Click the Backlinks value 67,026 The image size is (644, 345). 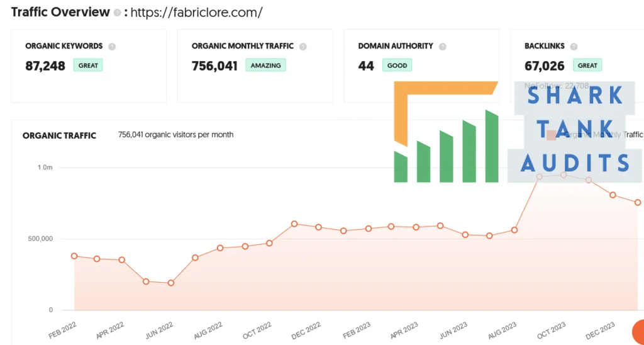point(545,66)
